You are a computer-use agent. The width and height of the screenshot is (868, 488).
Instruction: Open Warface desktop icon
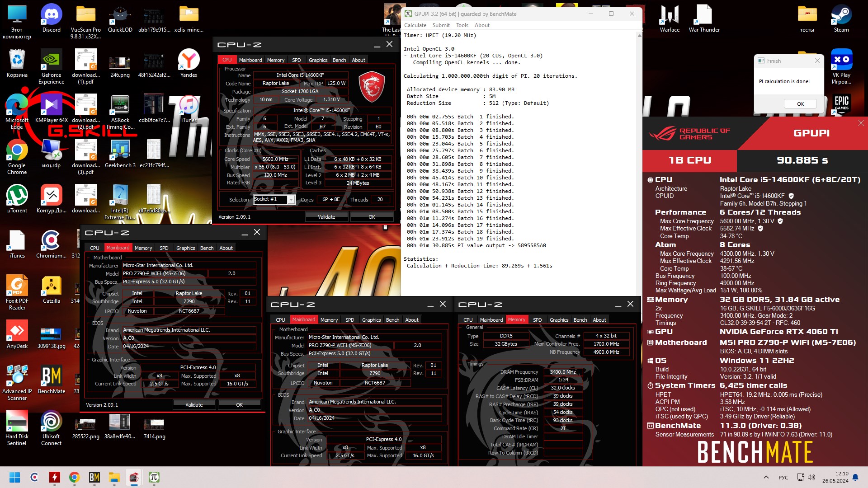[x=670, y=18]
